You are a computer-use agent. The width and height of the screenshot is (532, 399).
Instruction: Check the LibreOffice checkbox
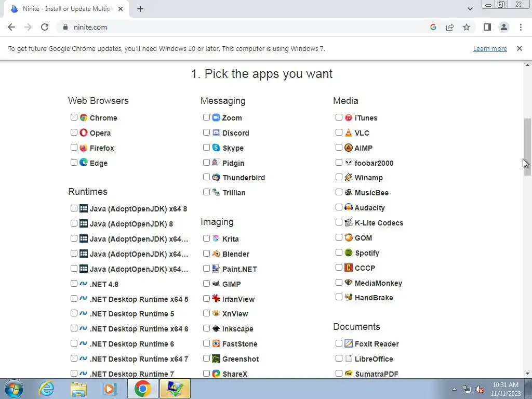coord(339,358)
